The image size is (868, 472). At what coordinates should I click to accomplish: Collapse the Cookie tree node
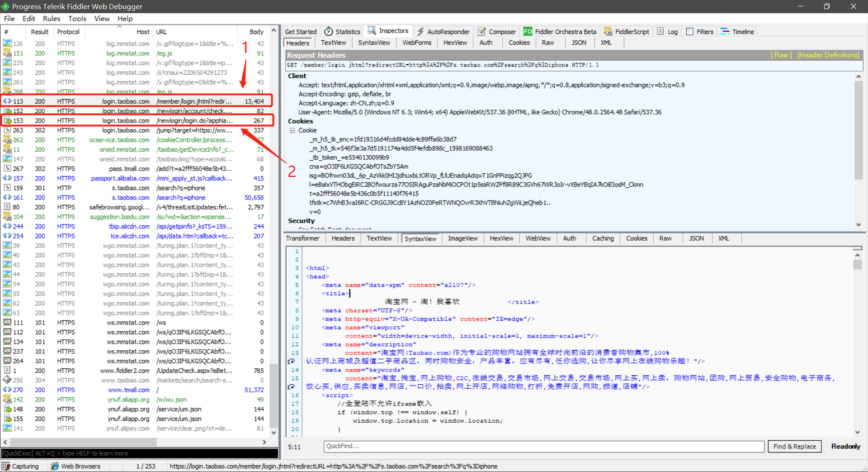(292, 130)
